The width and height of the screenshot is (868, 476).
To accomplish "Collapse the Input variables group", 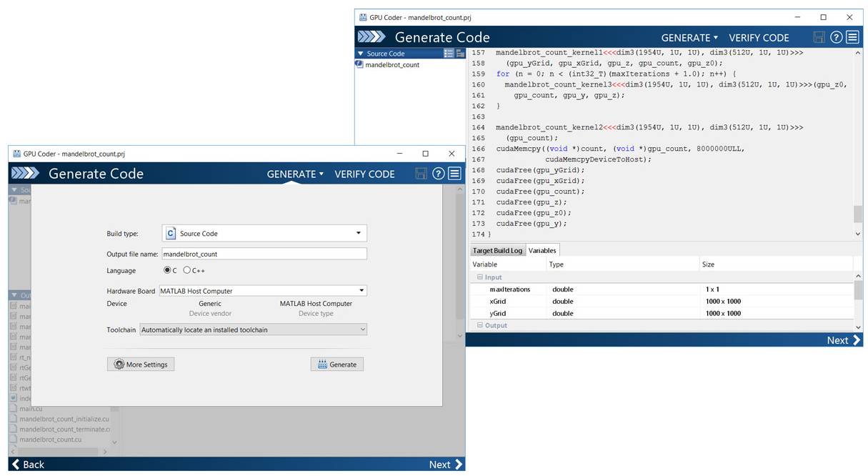I will pyautogui.click(x=480, y=277).
